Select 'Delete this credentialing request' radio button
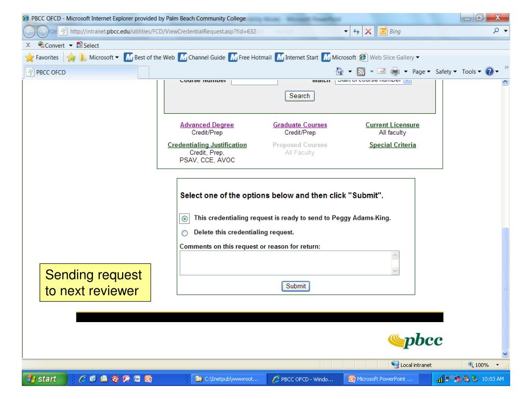 point(184,233)
